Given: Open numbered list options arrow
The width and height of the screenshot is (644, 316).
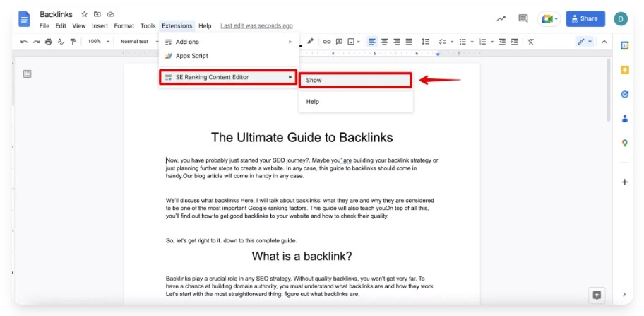Looking at the screenshot, I should (492, 42).
